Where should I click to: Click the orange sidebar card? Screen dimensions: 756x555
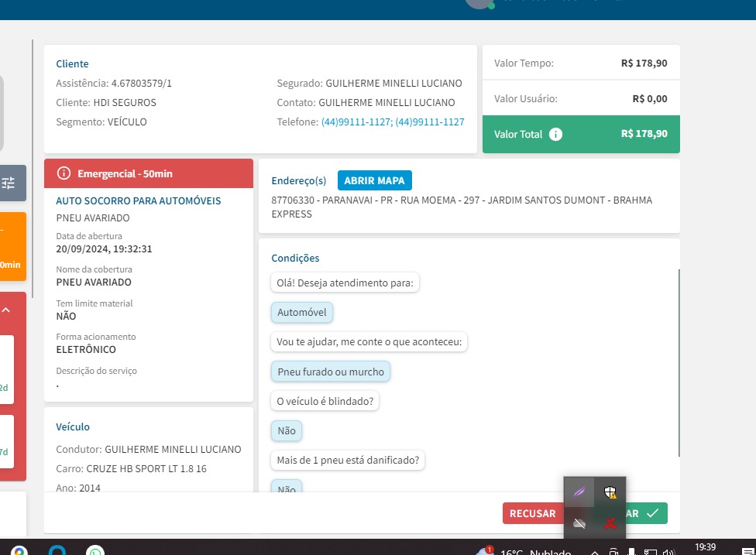point(13,246)
